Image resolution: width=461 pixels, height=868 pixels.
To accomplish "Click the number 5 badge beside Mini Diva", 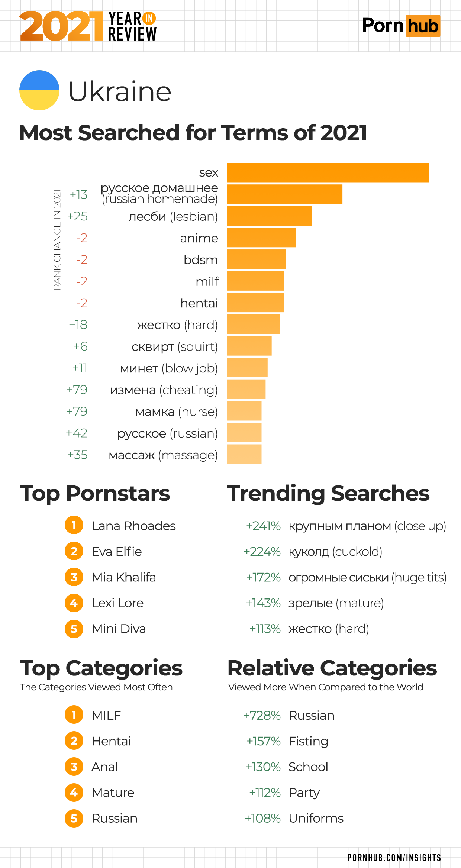I will (74, 629).
